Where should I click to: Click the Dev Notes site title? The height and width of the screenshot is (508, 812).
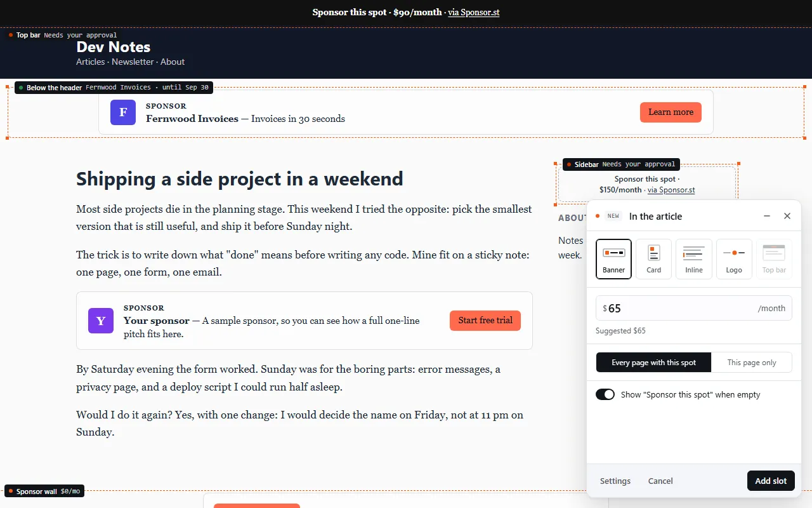point(114,47)
